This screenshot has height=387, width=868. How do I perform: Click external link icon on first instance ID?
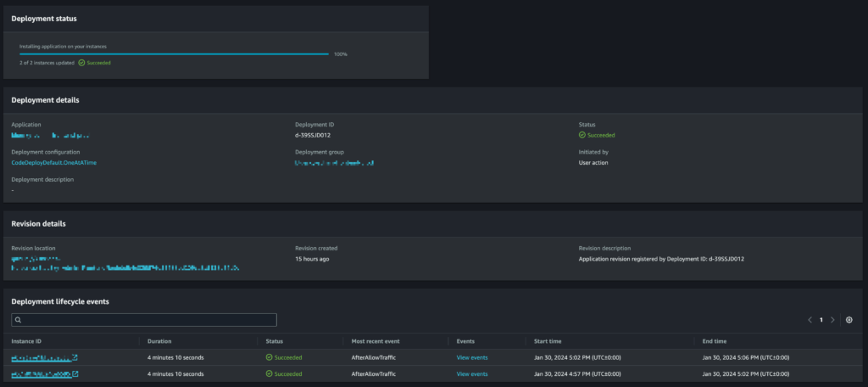point(75,357)
